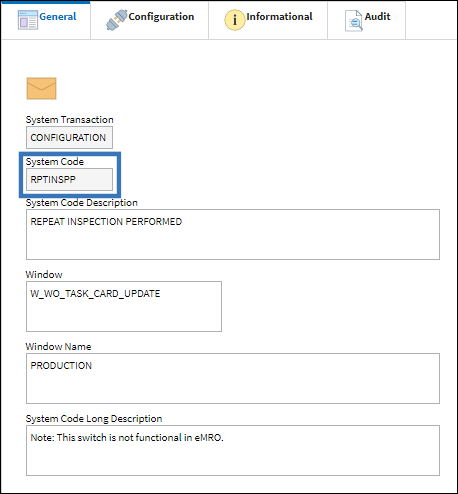The height and width of the screenshot is (494, 458).
Task: Click the orange envelope icon
Action: pos(41,88)
